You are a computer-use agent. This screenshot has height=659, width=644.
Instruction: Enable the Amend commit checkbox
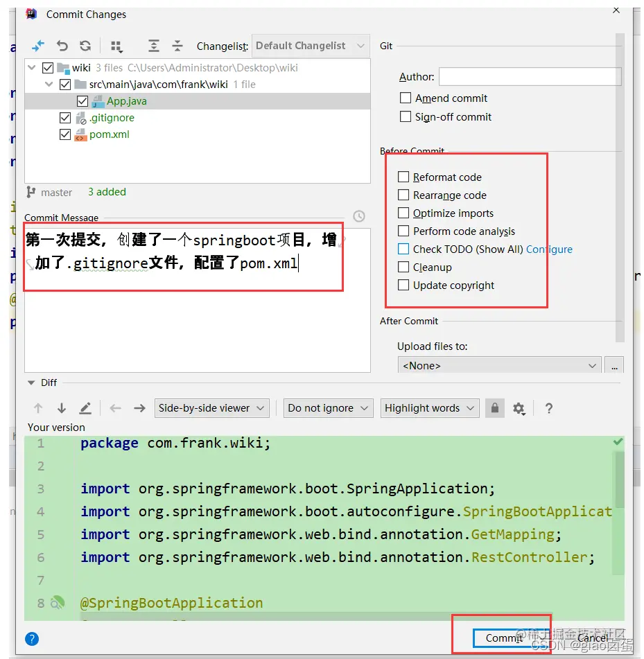(x=406, y=98)
